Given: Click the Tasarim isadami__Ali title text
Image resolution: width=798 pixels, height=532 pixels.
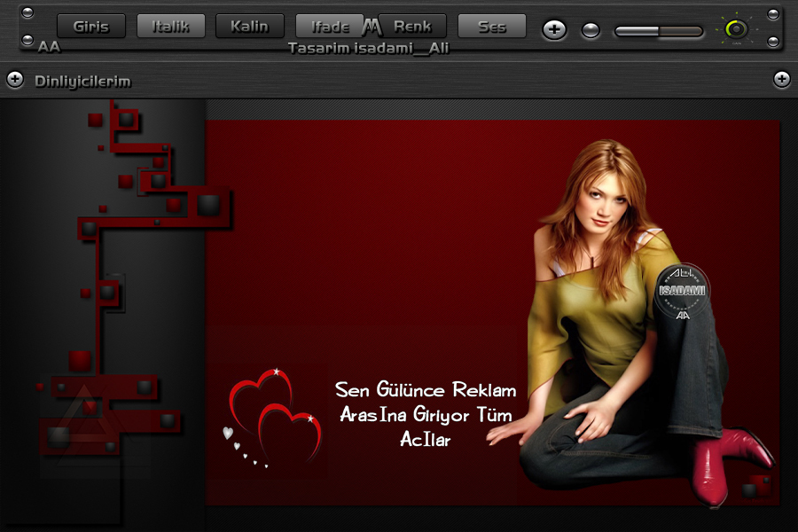Looking at the screenshot, I should tap(368, 48).
